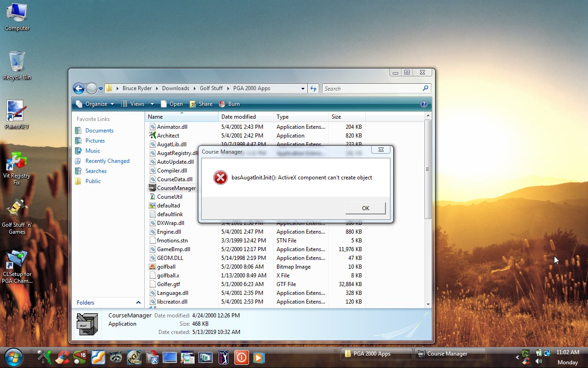588x368 pixels.
Task: Launch the golf 18 flag quick launch icon
Action: (x=80, y=357)
